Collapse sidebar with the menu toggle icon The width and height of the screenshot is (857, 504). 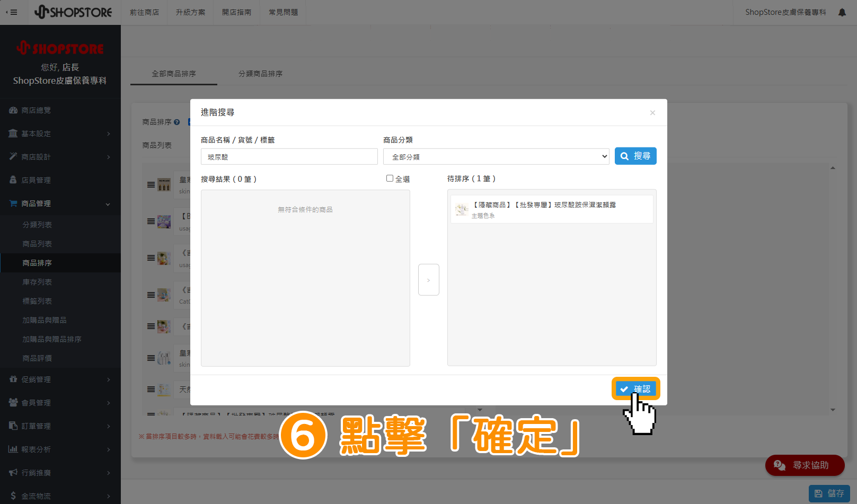[x=12, y=12]
